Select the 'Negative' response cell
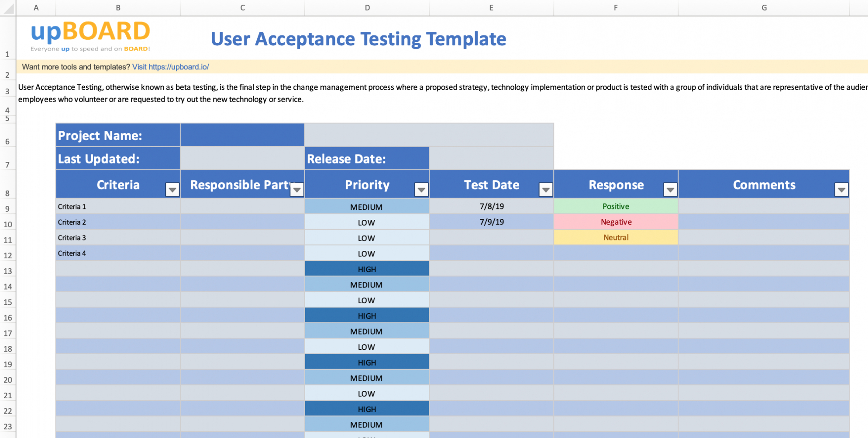868x438 pixels. (x=616, y=222)
